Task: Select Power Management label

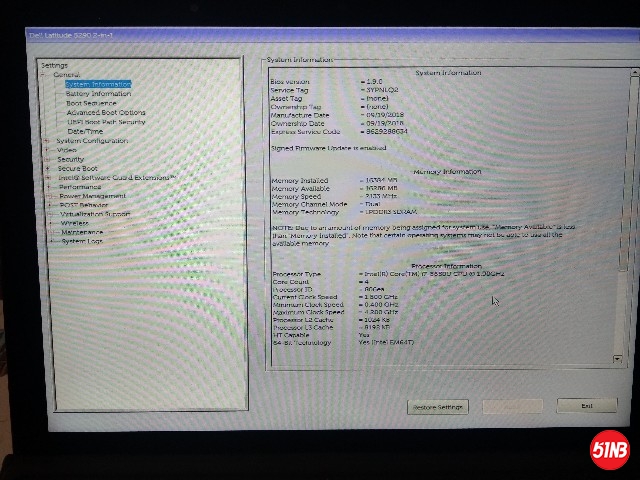Action: click(x=93, y=196)
